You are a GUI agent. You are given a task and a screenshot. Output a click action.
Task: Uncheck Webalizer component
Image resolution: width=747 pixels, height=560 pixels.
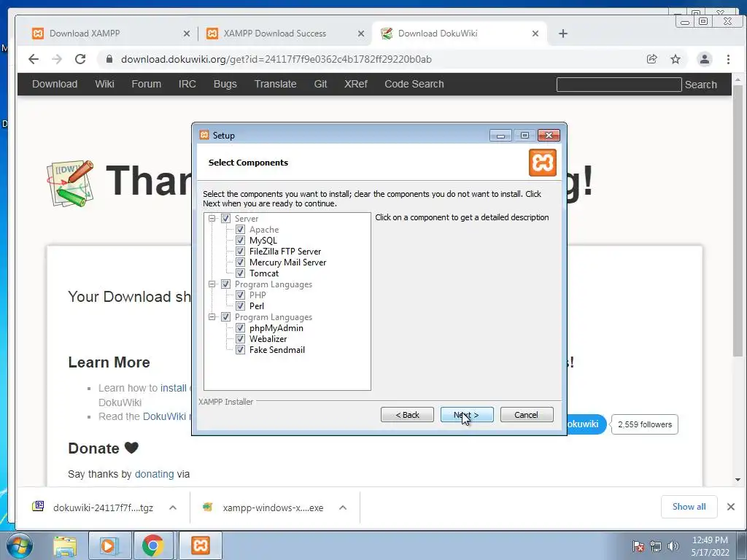tap(240, 339)
